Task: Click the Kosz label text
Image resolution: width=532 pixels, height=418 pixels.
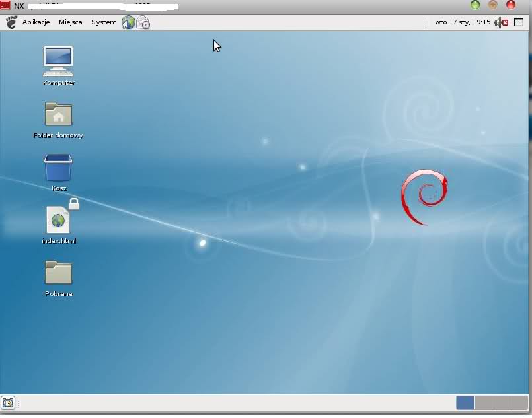Action: click(x=59, y=188)
